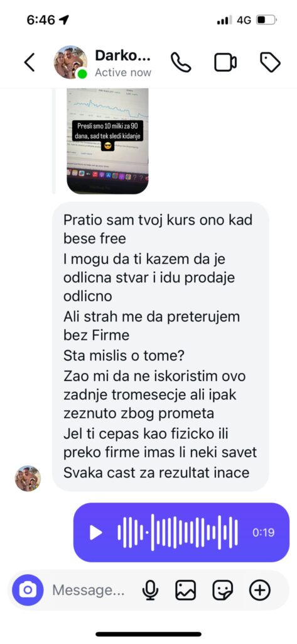Open the photo gallery icon
The width and height of the screenshot is (297, 644).
(x=186, y=591)
